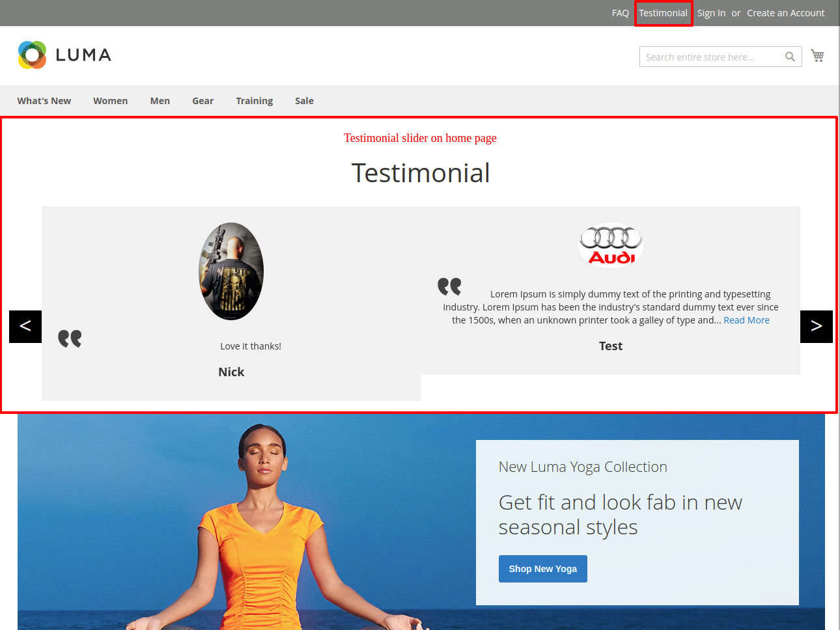Open the Women category menu
The width and height of the screenshot is (840, 630).
pos(110,101)
